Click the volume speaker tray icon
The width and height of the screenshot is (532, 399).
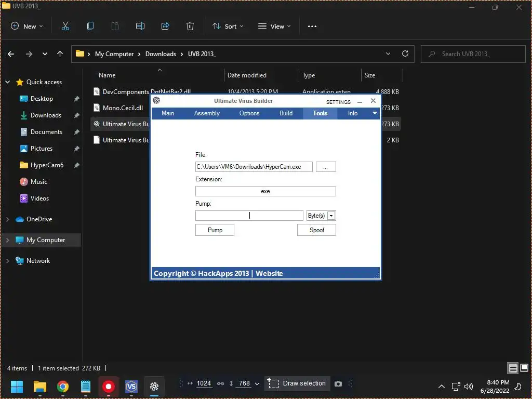point(469,386)
